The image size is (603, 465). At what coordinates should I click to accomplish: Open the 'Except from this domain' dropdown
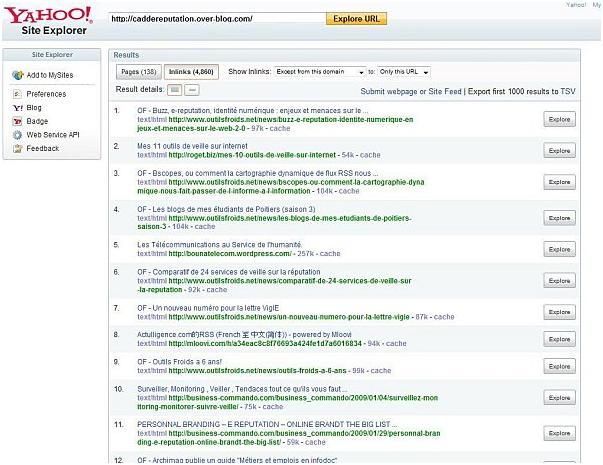(320, 72)
